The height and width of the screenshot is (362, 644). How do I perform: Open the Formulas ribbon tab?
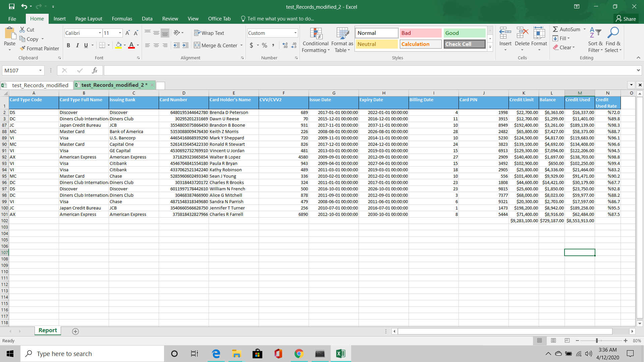click(122, 19)
